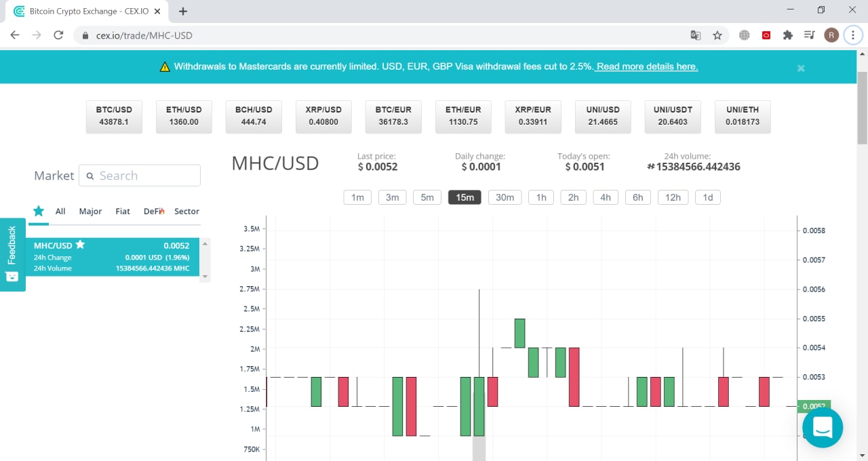Viewport: 868px width, 461px height.
Task: Select the BCH/USD ticker tile
Action: coord(254,117)
